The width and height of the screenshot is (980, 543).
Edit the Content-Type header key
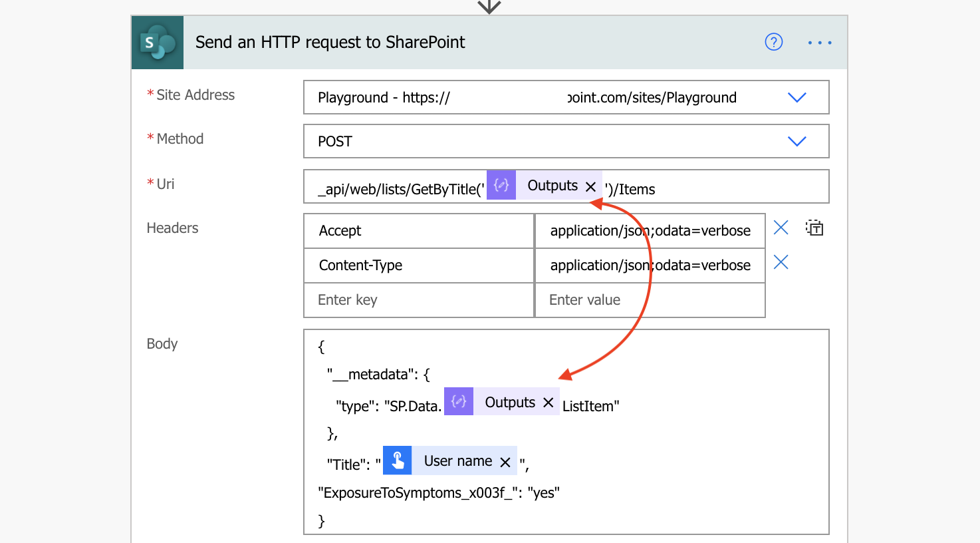[419, 266]
